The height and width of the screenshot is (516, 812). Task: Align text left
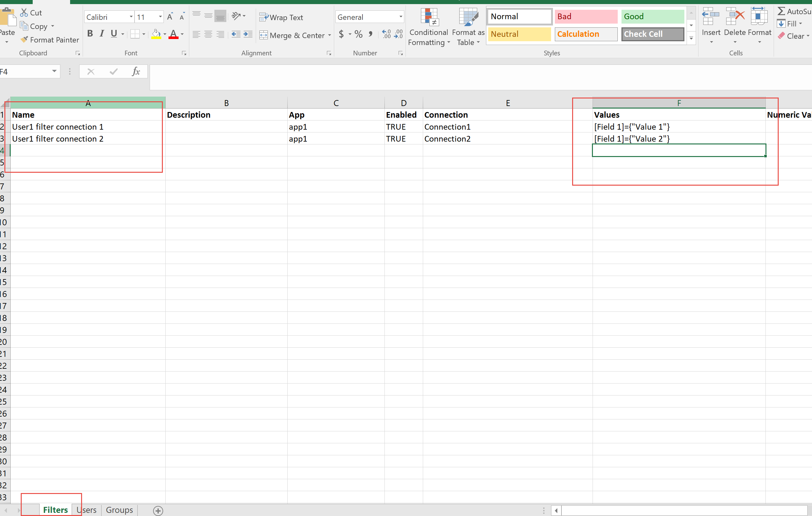[196, 34]
